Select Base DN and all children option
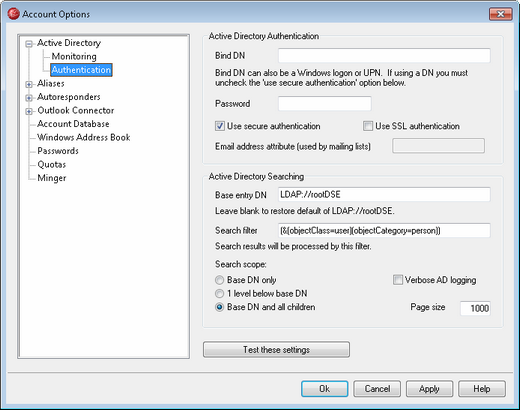520x410 pixels. 219,307
